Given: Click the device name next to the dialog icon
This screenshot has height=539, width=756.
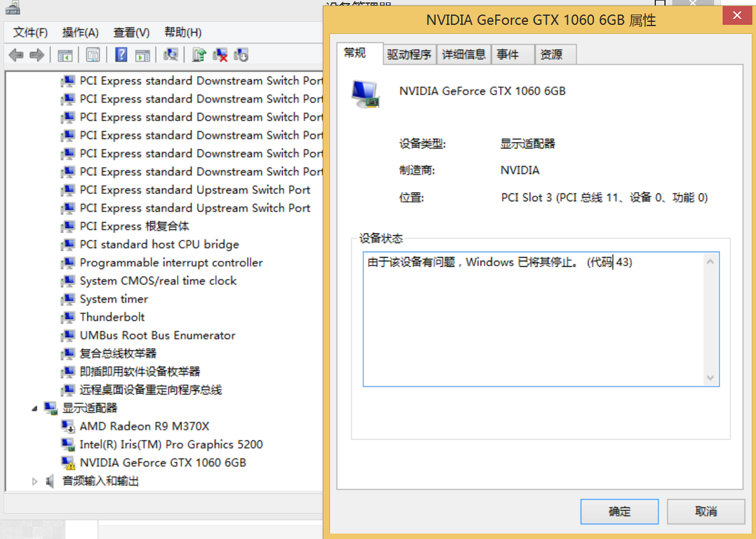Looking at the screenshot, I should pyautogui.click(x=482, y=91).
